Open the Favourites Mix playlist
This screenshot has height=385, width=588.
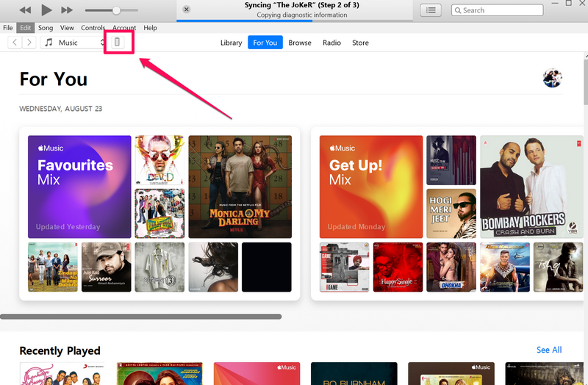click(80, 186)
